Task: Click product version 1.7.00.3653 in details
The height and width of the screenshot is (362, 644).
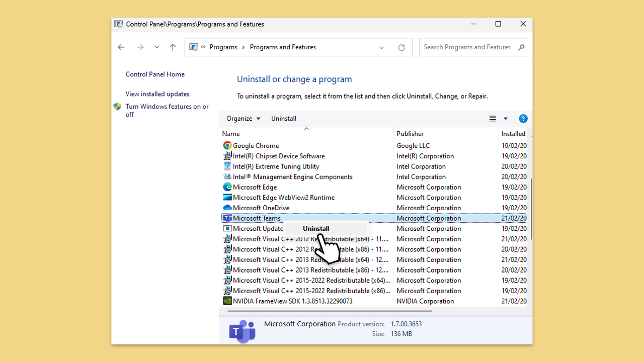Action: 406,324
